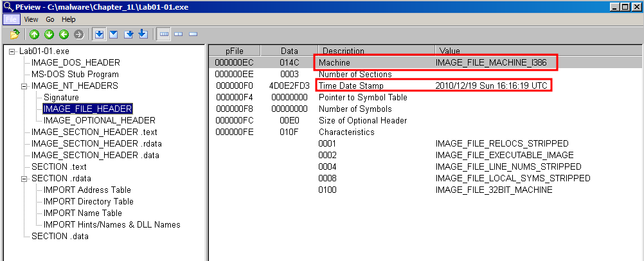Select MS-DOS Stub Program in the tree
Viewport: 644px width, 261px height.
(x=75, y=75)
